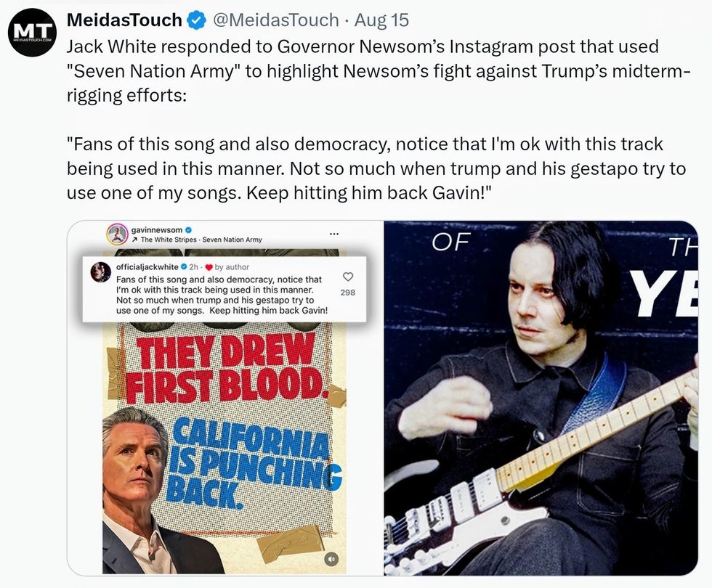Image resolution: width=712 pixels, height=588 pixels.
Task: Open The White Stripes Seven Nation Army audio link
Action: click(x=201, y=240)
